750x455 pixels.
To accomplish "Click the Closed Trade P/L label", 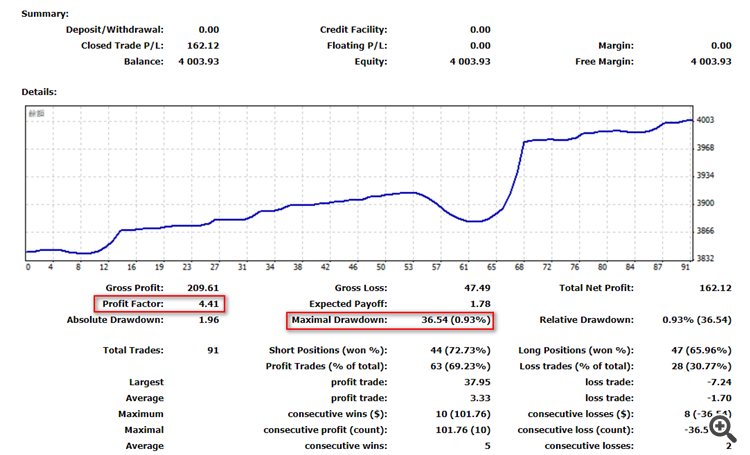I will [122, 45].
